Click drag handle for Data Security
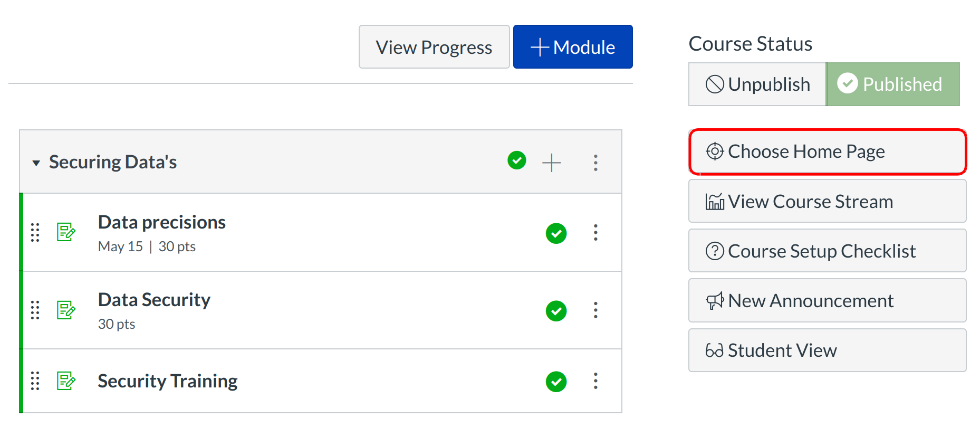980x427 pixels. pyautogui.click(x=35, y=310)
